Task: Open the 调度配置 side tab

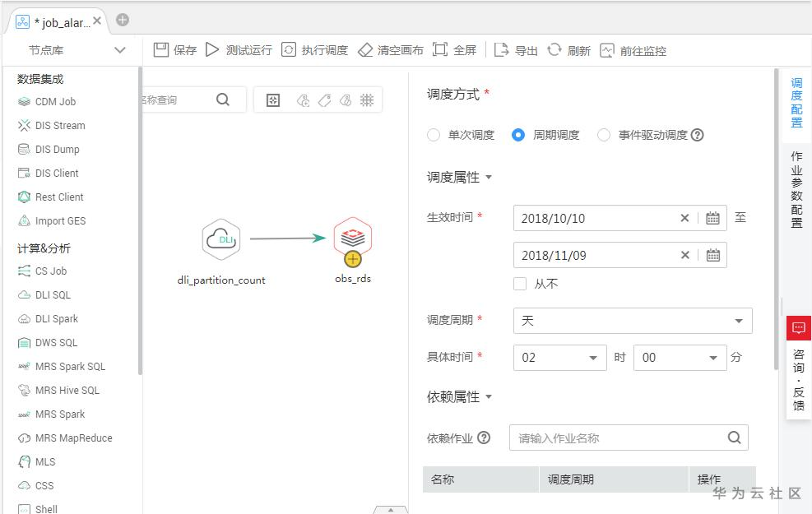Action: point(796,103)
